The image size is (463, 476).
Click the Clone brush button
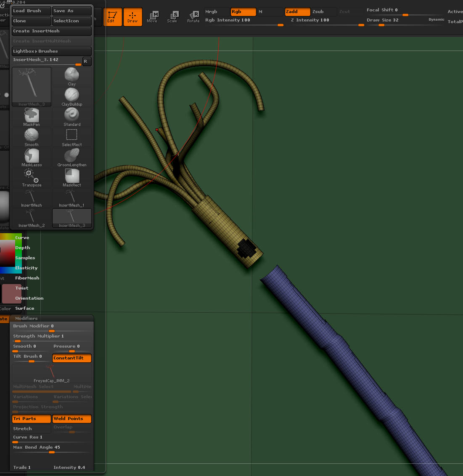click(x=32, y=21)
